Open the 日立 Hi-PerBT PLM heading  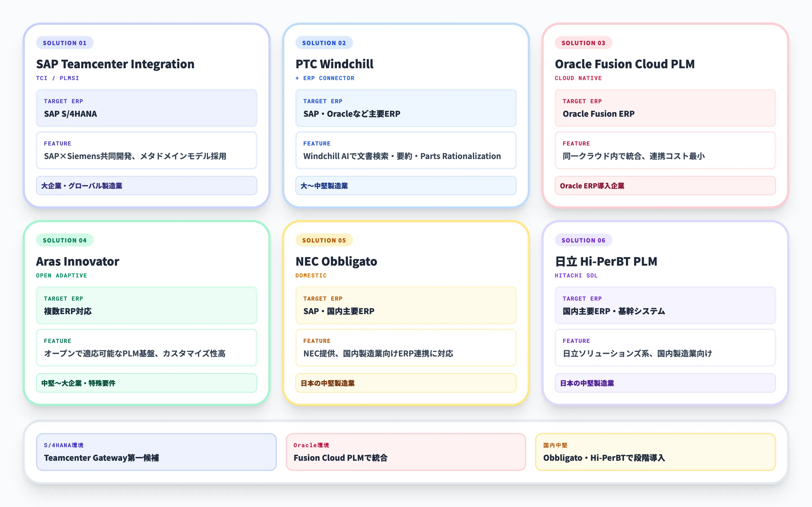click(x=606, y=261)
